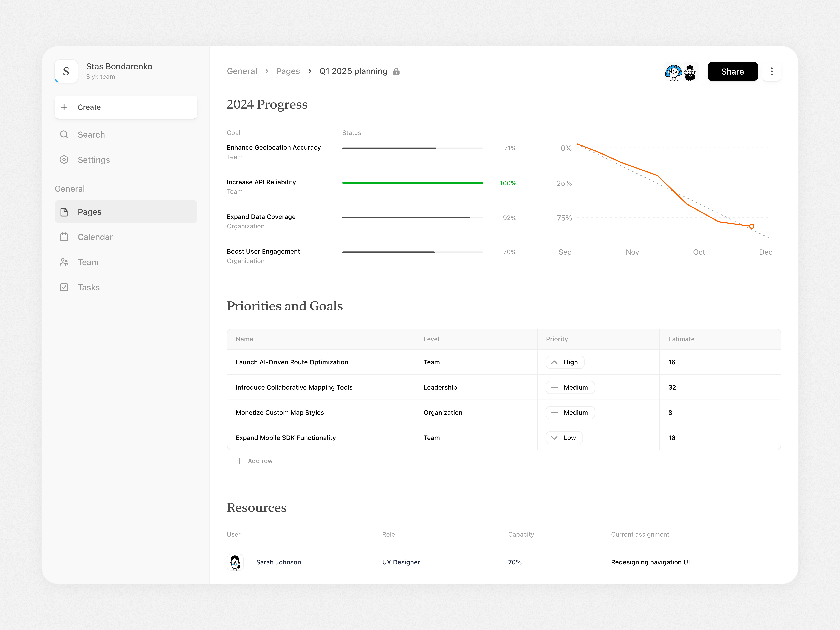840x630 pixels.
Task: Click the S workspace logo avatar
Action: tap(66, 71)
